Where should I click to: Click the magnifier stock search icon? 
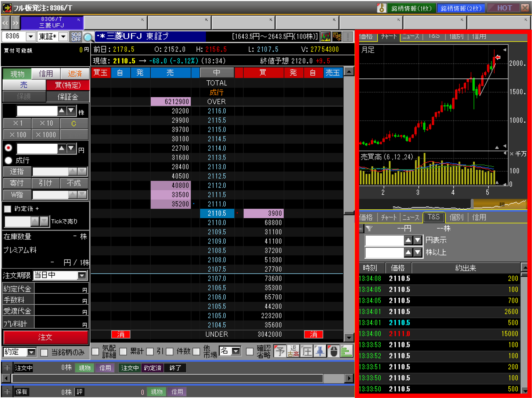[89, 37]
